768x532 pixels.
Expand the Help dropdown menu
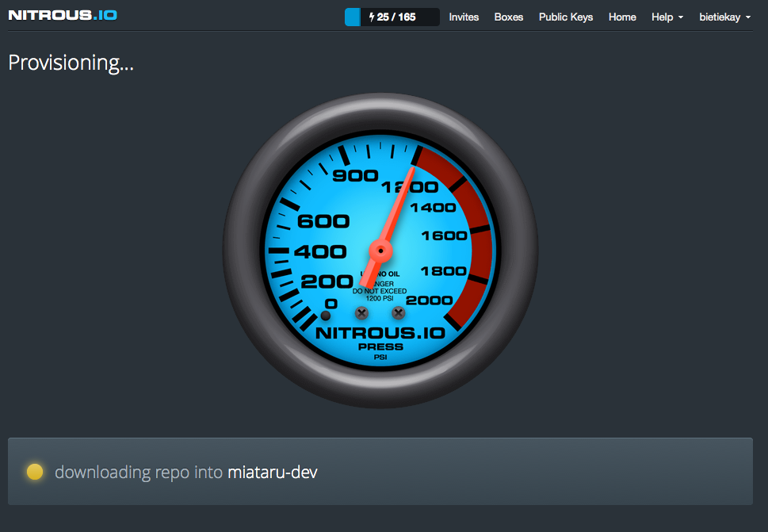point(667,17)
